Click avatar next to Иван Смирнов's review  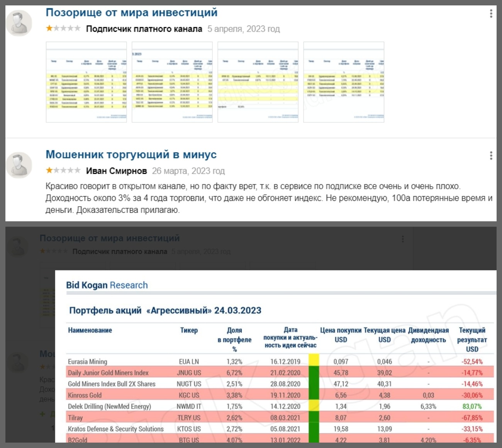coord(19,165)
